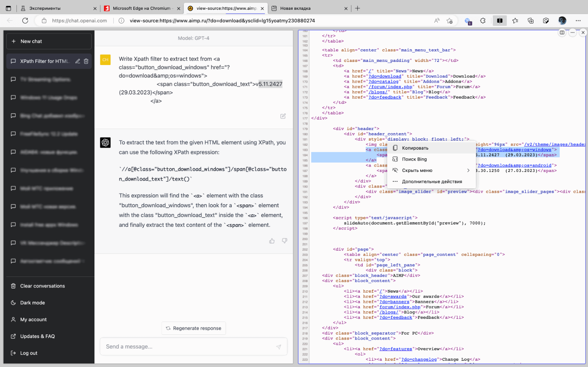This screenshot has width=588, height=367.
Task: Rename XPath Filter chat using pencil icon
Action: (x=78, y=61)
